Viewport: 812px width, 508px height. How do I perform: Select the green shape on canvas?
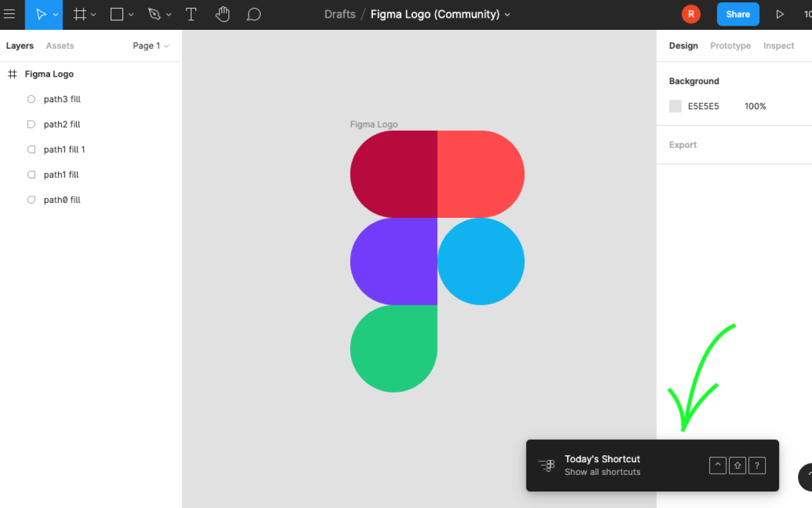(394, 349)
